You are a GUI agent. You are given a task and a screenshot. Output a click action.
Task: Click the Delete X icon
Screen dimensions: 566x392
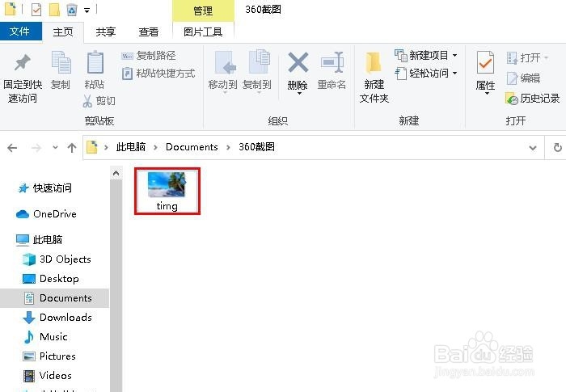coord(298,62)
